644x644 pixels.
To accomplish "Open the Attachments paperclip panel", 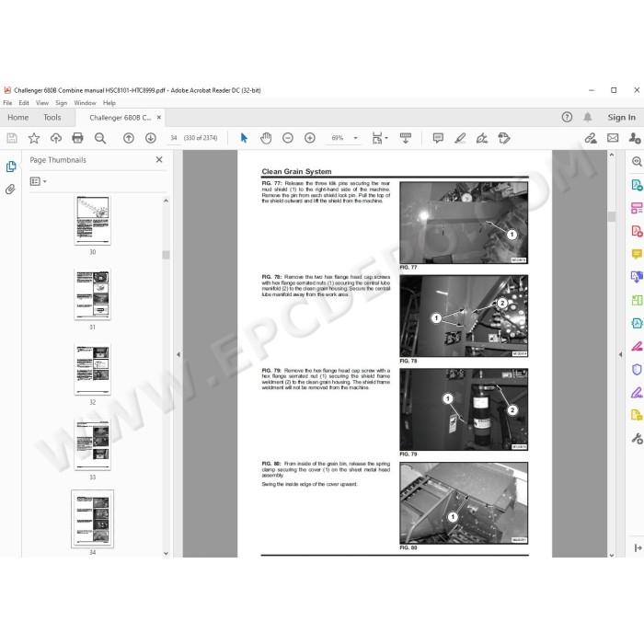I will click(11, 190).
